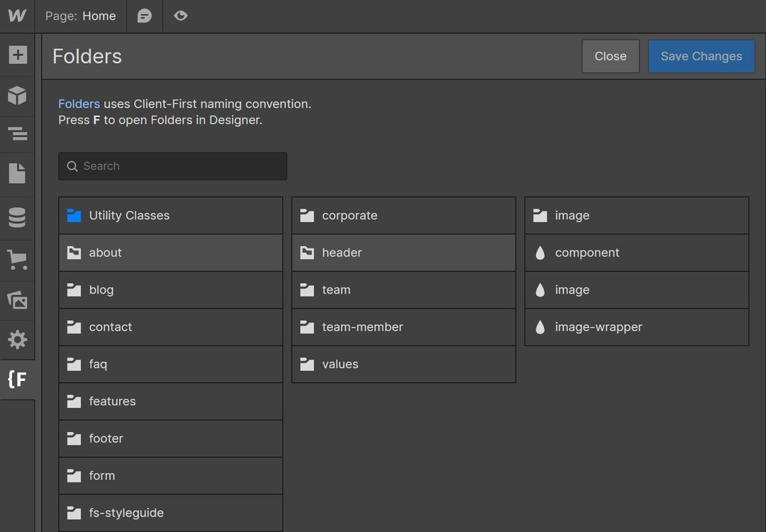
Task: Click the Search input field
Action: [172, 166]
